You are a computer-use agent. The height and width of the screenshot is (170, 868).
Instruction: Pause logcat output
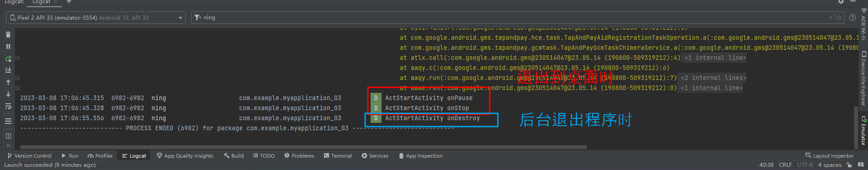pyautogui.click(x=8, y=47)
